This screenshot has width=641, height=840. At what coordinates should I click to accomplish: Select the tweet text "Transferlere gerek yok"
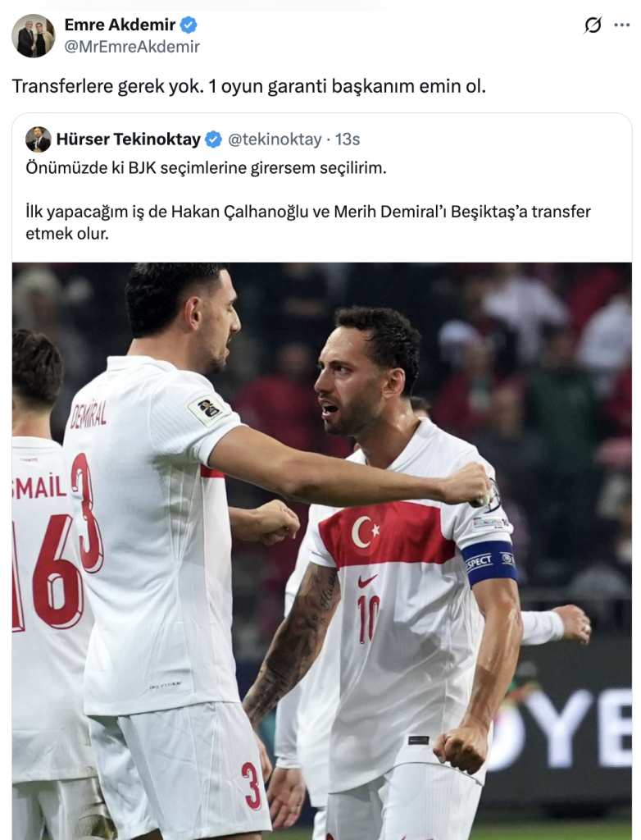click(107, 86)
